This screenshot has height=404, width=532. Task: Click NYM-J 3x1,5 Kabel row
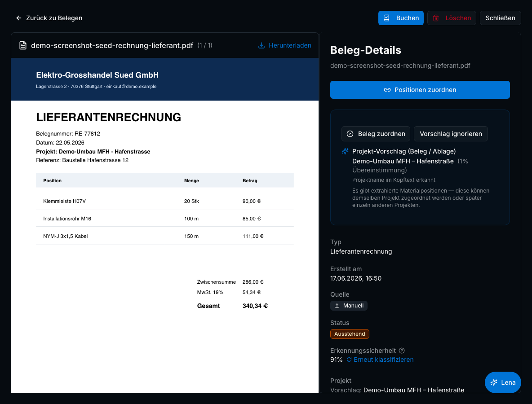click(165, 236)
